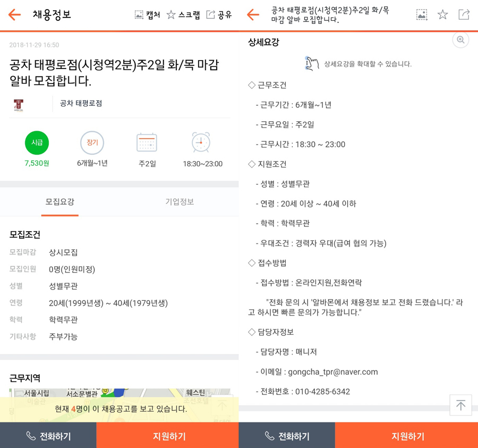Tap 주부가능 under 기타사항
Viewport: 478px width, 448px height.
click(x=63, y=337)
